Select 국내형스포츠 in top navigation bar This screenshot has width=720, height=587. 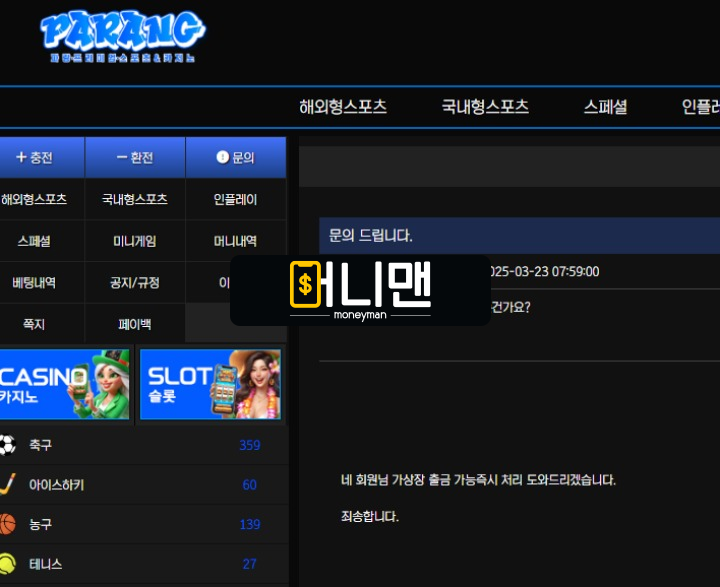point(485,107)
